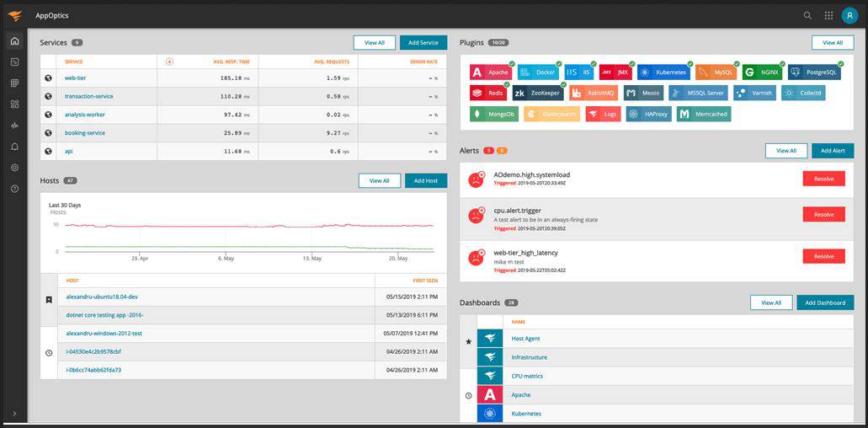This screenshot has width=868, height=428.
Task: Open the sidebar table grid icon
Action: 14,83
